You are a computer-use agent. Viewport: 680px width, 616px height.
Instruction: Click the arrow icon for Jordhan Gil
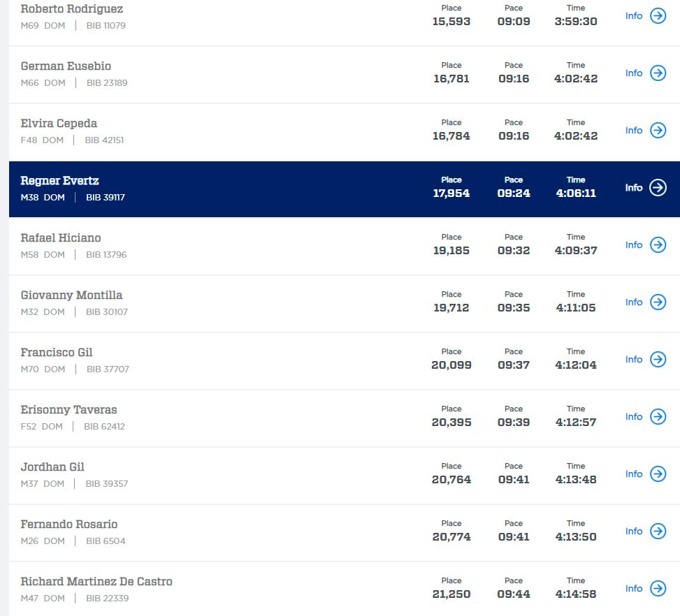[x=658, y=474]
